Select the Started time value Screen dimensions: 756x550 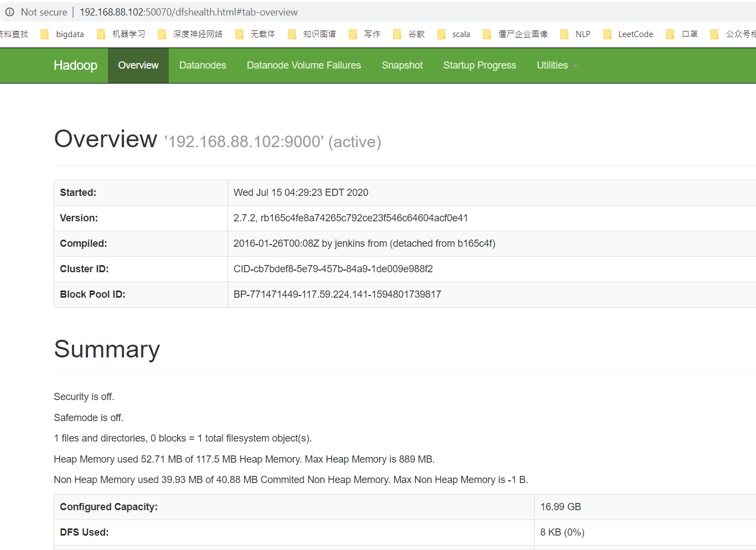pyautogui.click(x=301, y=193)
